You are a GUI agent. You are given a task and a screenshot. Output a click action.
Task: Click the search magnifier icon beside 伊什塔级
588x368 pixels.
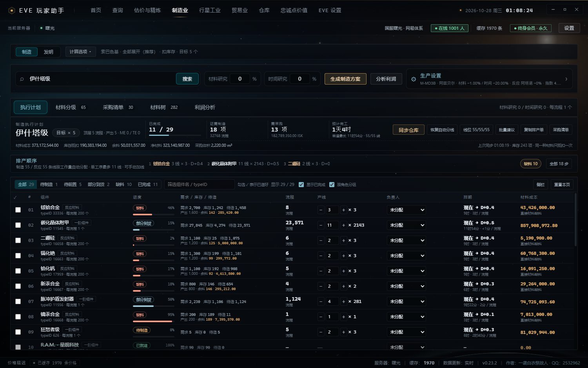click(x=22, y=79)
